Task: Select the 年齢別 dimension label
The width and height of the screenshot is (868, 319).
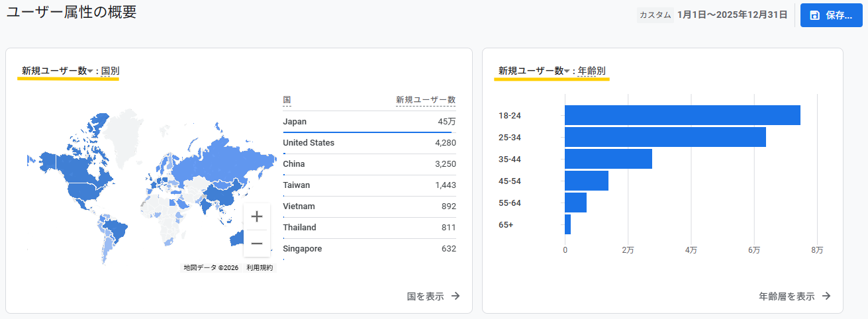Action: coord(591,71)
